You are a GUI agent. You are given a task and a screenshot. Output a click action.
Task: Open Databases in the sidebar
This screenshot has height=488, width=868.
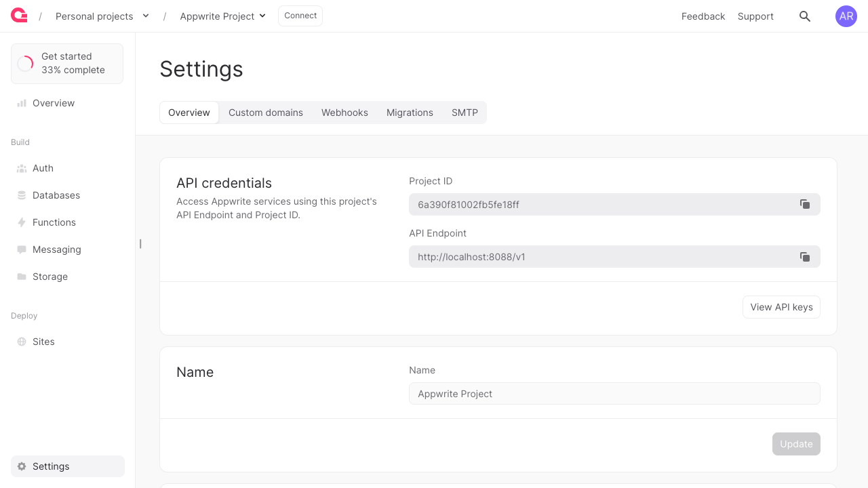(x=68, y=195)
